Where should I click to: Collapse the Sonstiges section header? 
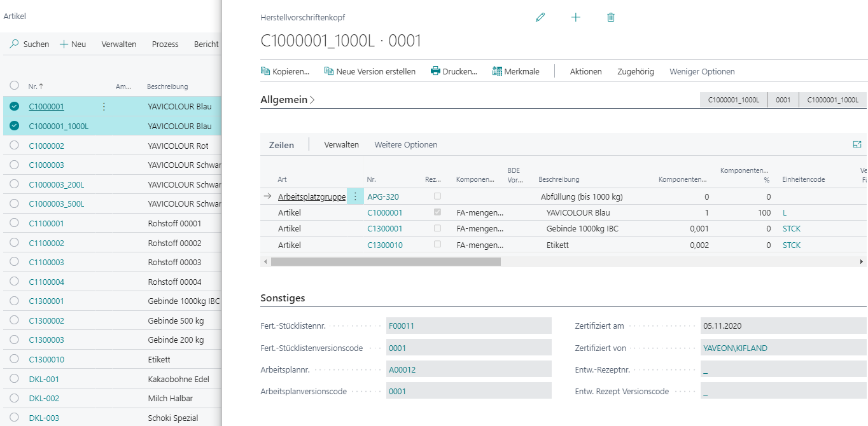pyautogui.click(x=283, y=298)
